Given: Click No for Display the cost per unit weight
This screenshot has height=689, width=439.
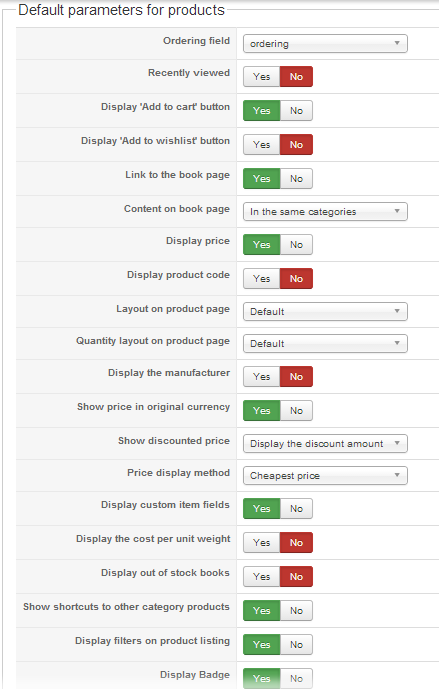Looking at the screenshot, I should [x=296, y=543].
